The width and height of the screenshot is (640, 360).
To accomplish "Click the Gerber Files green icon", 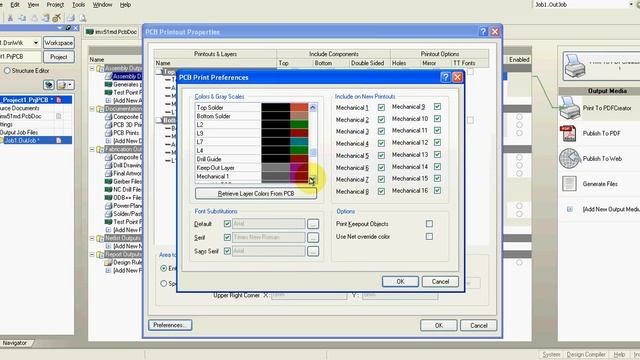I will tap(108, 181).
